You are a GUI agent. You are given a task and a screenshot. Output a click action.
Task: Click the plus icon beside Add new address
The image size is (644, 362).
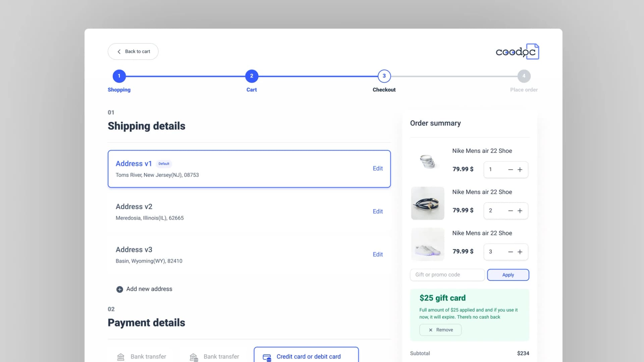tap(119, 289)
